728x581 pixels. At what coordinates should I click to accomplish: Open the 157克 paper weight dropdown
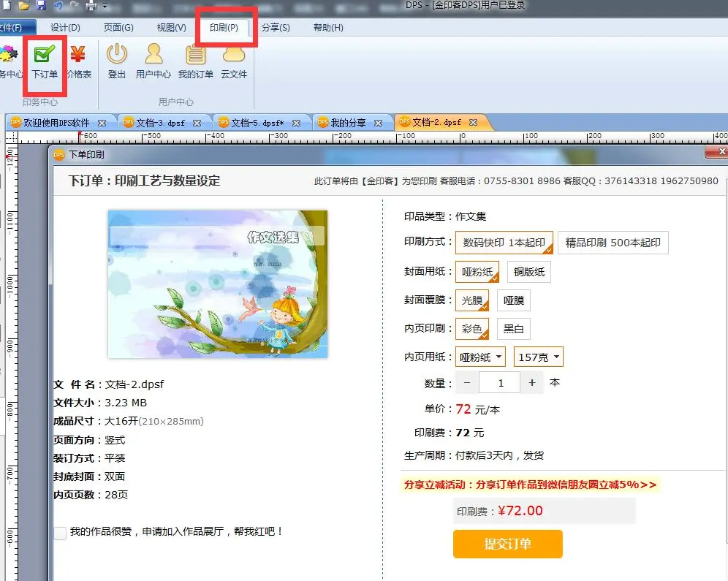tap(539, 357)
